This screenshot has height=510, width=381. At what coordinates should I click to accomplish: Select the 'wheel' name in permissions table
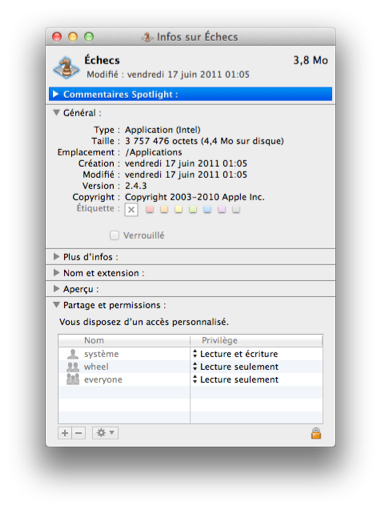coord(96,367)
